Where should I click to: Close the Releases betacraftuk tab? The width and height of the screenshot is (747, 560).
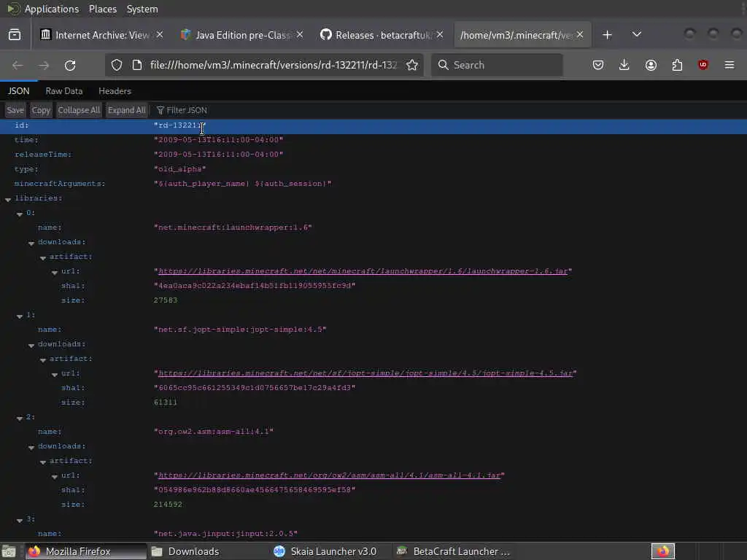click(440, 35)
